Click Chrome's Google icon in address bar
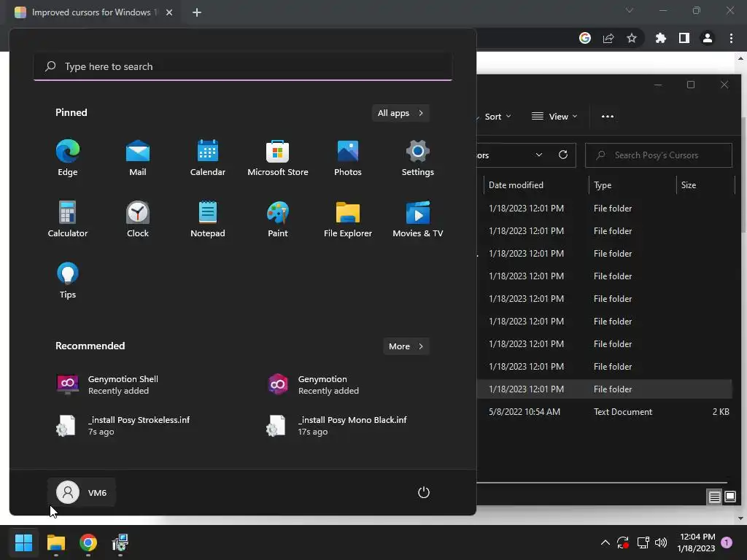 tap(585, 38)
